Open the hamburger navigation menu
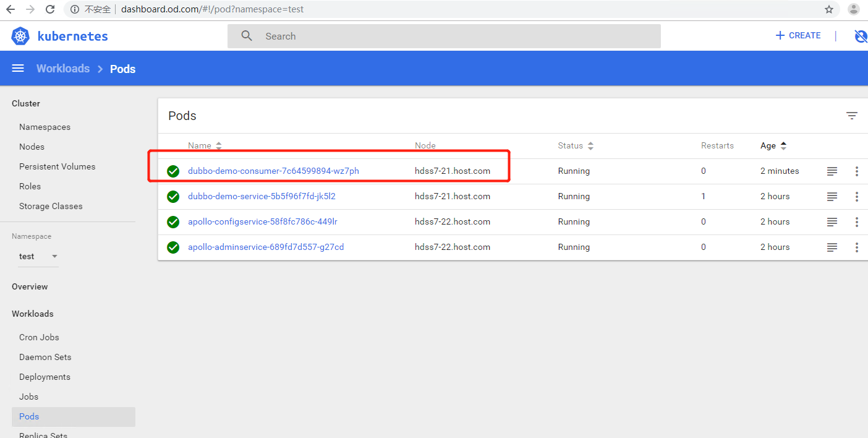 click(18, 69)
